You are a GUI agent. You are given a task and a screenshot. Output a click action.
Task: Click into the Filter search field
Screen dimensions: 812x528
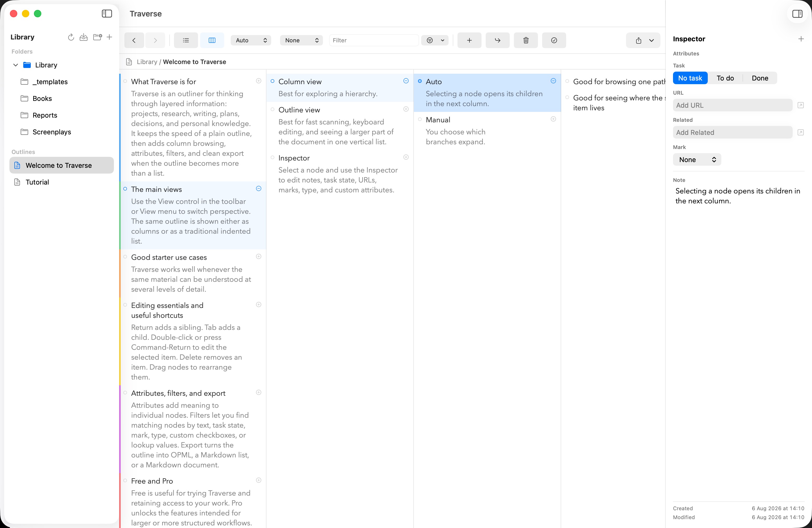point(374,40)
